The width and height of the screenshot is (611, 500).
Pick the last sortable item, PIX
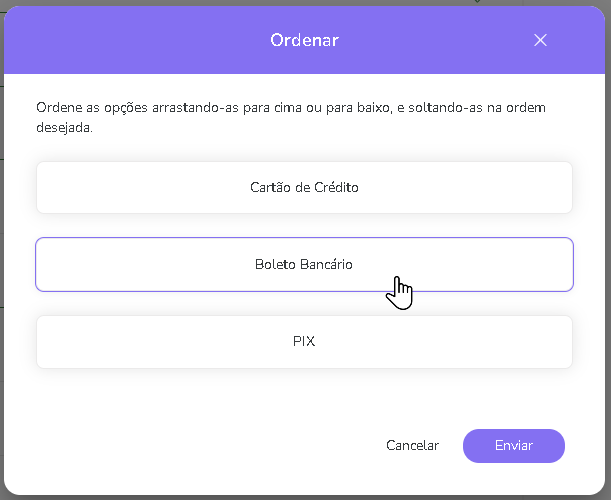coord(150,342)
